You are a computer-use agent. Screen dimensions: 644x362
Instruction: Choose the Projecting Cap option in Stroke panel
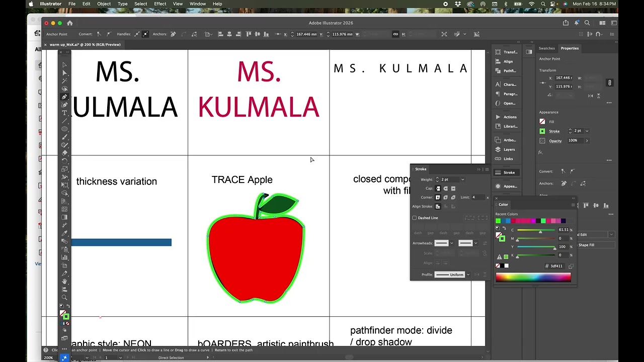453,189
